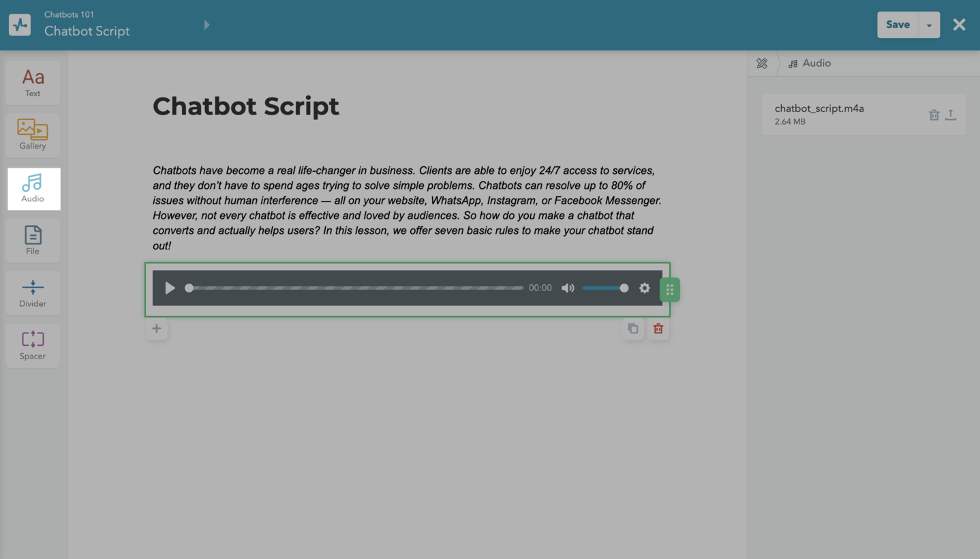
Task: Select the Text block tool
Action: pos(33,82)
